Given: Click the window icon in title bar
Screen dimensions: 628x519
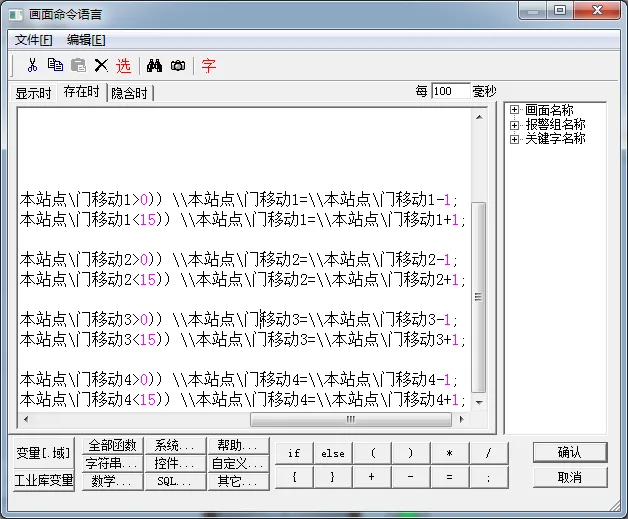Looking at the screenshot, I should click(16, 15).
